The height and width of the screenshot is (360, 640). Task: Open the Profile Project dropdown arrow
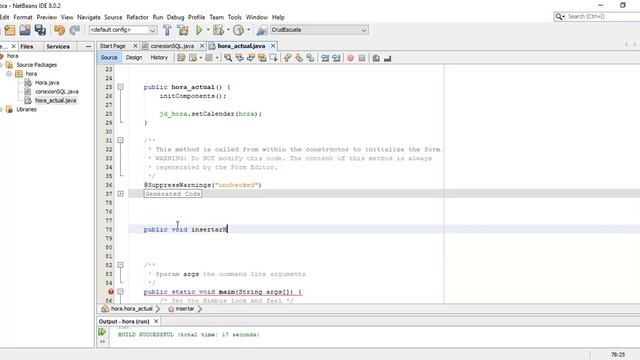pyautogui.click(x=249, y=30)
